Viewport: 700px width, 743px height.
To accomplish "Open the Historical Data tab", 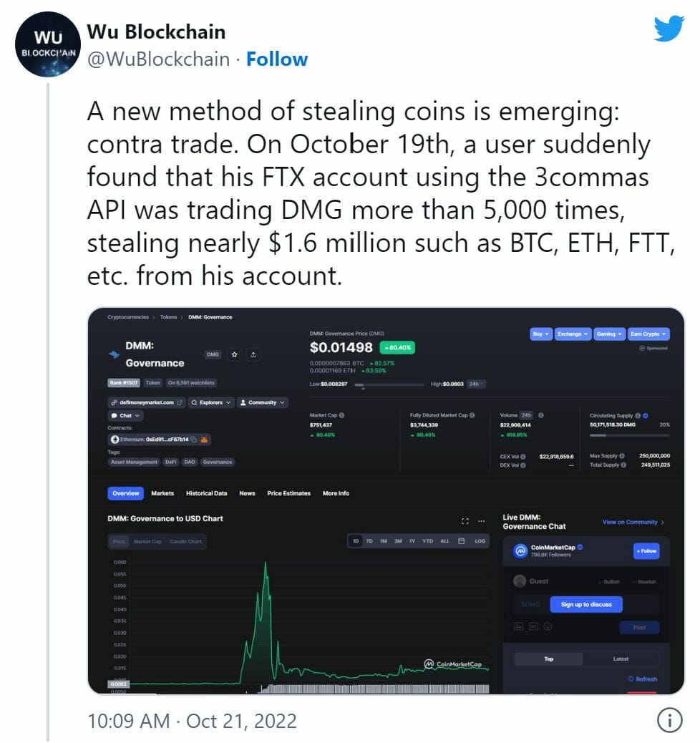I will point(206,493).
